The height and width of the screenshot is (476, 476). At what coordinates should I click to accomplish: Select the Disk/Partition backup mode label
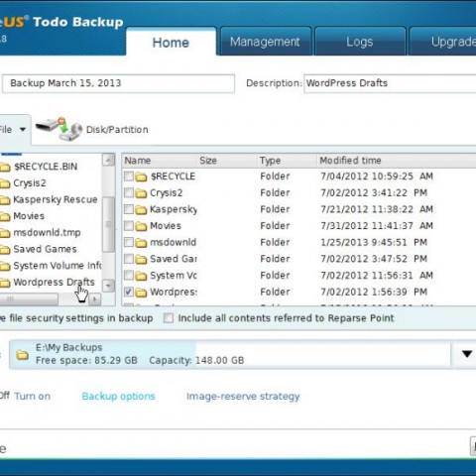point(117,130)
